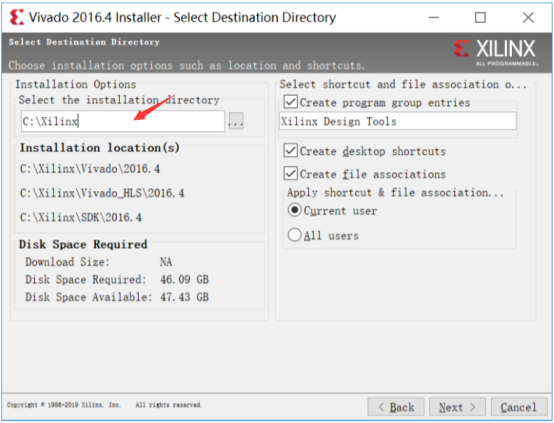This screenshot has width=554, height=423.
Task: Open the directory browse ellipsis button
Action: [x=236, y=121]
